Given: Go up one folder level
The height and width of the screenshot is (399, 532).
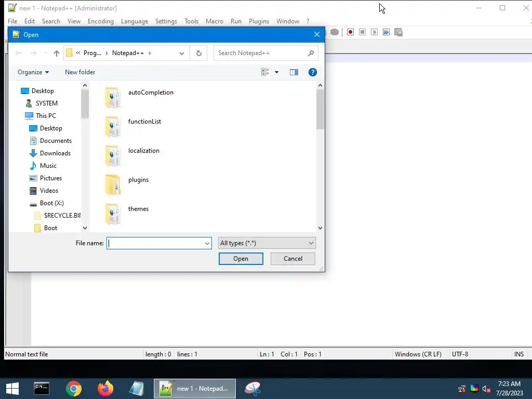Looking at the screenshot, I should tap(57, 54).
